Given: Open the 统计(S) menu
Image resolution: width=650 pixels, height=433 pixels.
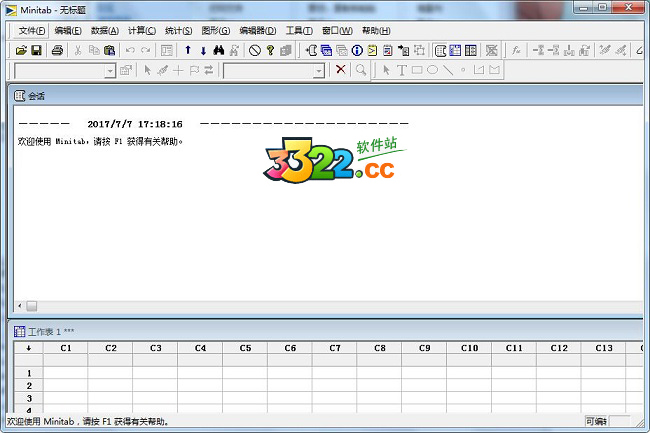Looking at the screenshot, I should [178, 31].
